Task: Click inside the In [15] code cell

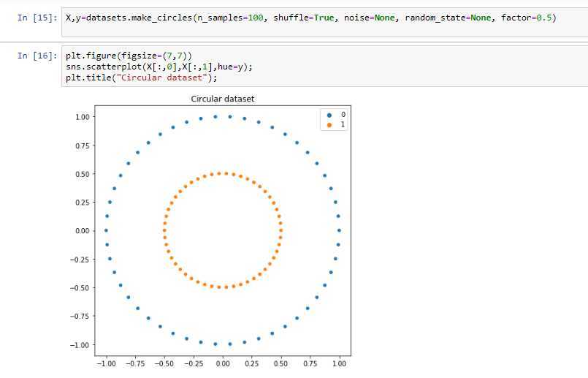Action: (x=325, y=23)
